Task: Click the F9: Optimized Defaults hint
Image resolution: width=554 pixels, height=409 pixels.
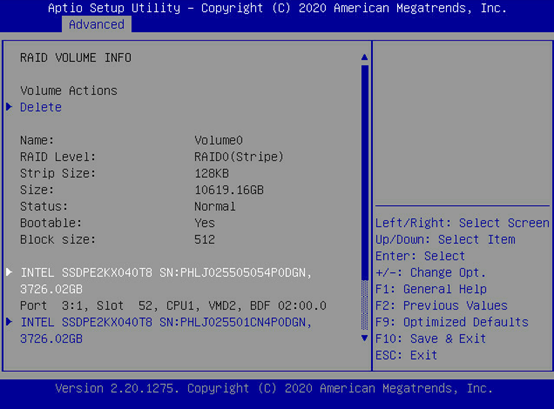Action: click(x=452, y=322)
